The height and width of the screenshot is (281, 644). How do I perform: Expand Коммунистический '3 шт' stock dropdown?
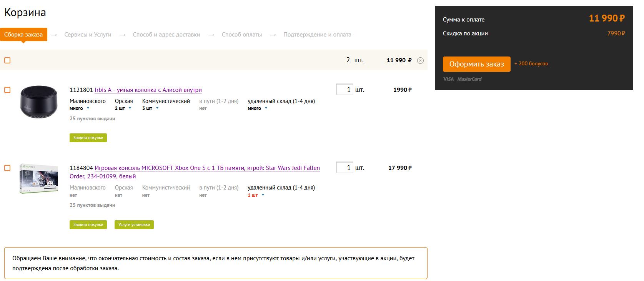(150, 108)
